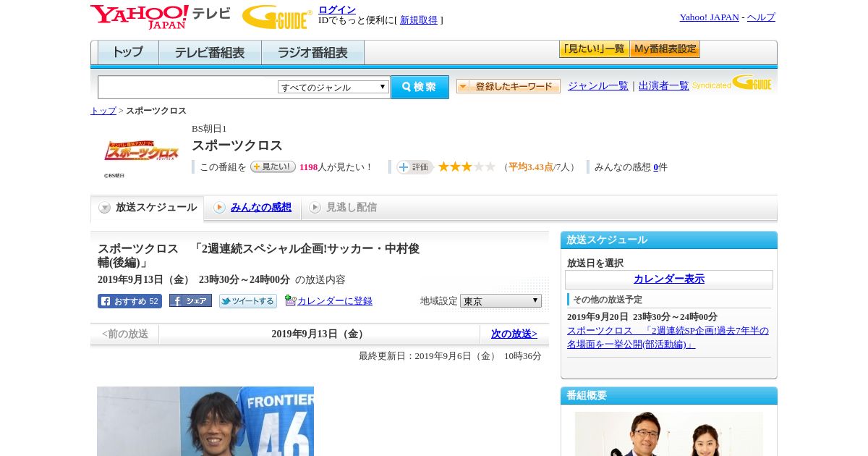Click the スポーツクロス program logo image

click(x=142, y=151)
